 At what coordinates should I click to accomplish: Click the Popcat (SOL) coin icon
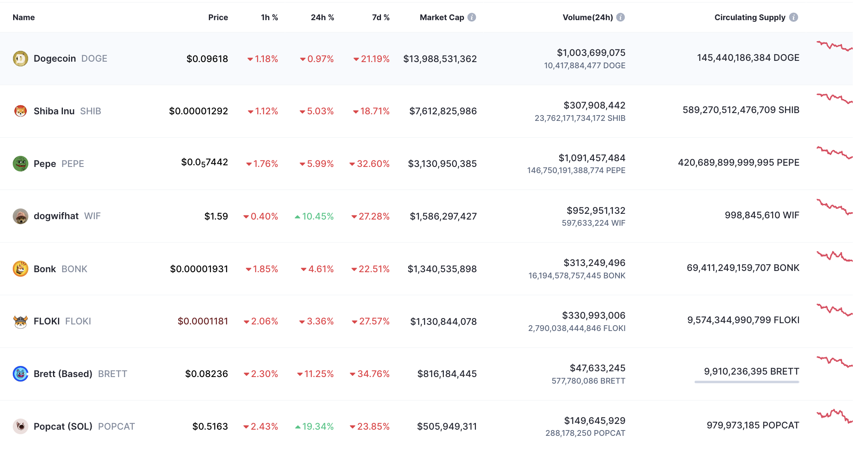click(21, 426)
